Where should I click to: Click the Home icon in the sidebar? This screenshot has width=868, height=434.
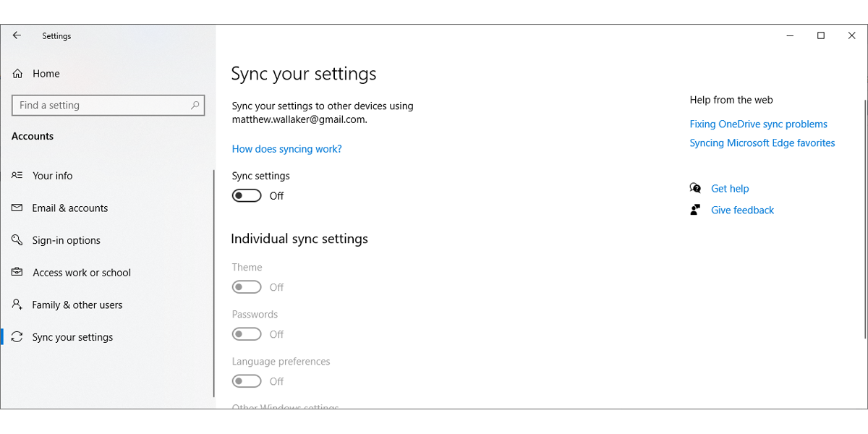[x=17, y=73]
